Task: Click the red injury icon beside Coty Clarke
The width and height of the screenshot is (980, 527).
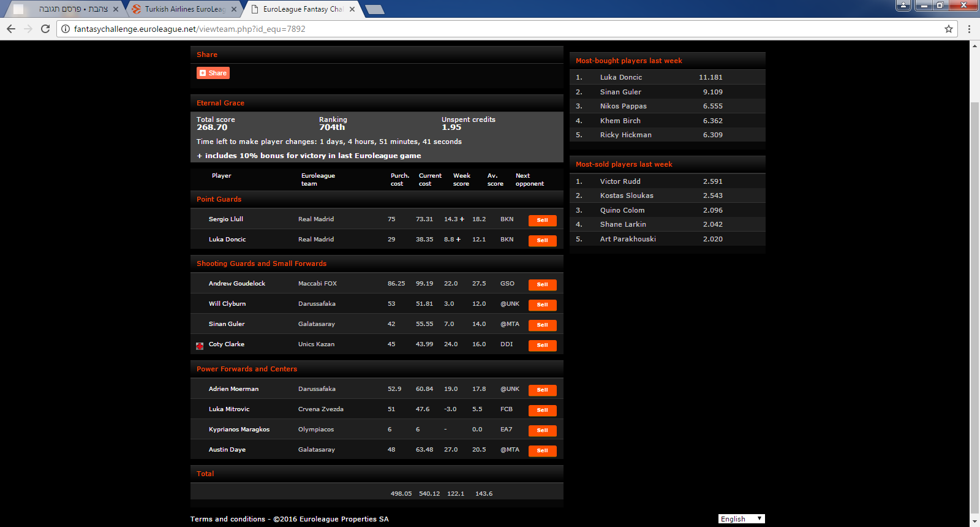Action: (x=200, y=346)
